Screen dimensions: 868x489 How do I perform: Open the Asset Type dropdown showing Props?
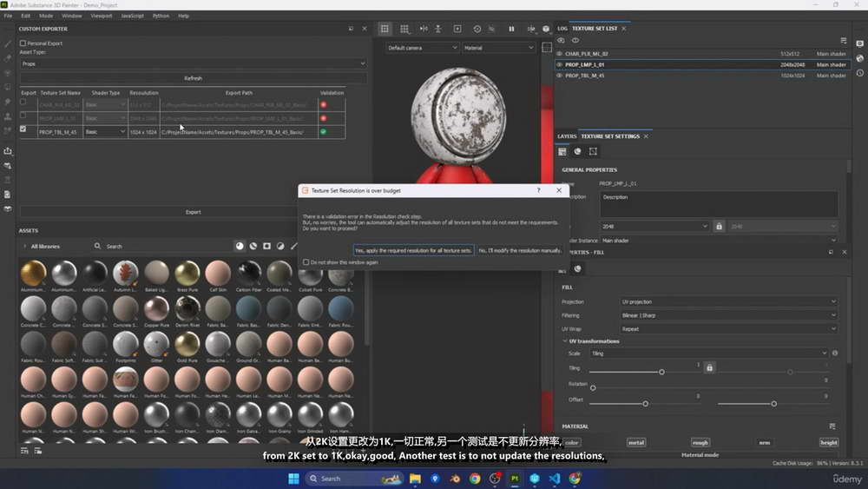(x=193, y=63)
